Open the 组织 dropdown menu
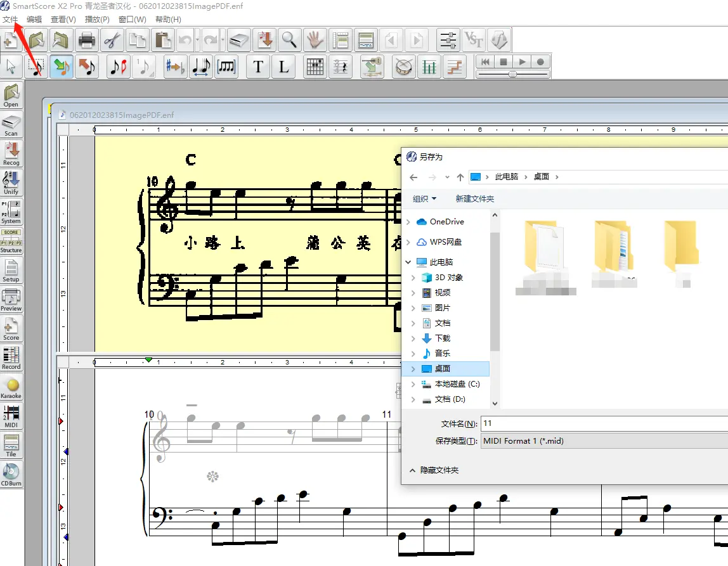728x566 pixels. point(424,199)
